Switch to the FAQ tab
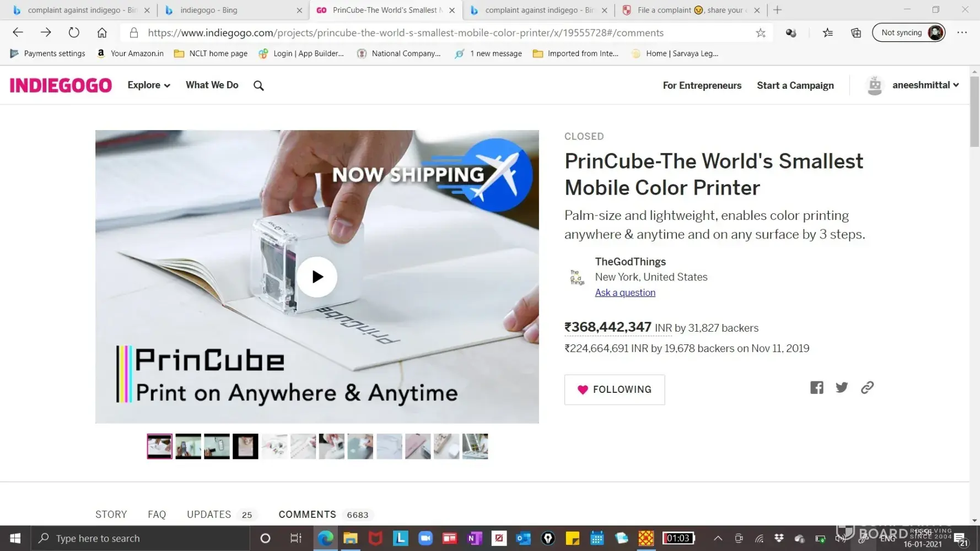 pyautogui.click(x=157, y=515)
